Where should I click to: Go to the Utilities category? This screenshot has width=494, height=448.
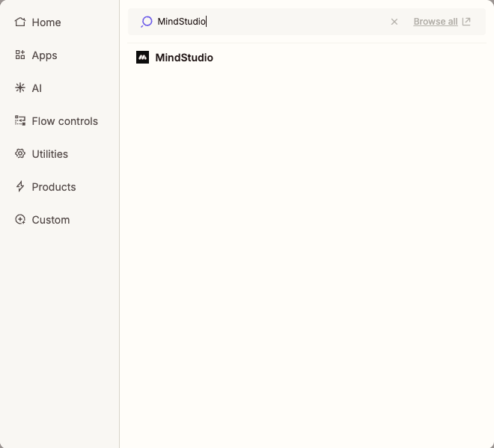pyautogui.click(x=41, y=154)
